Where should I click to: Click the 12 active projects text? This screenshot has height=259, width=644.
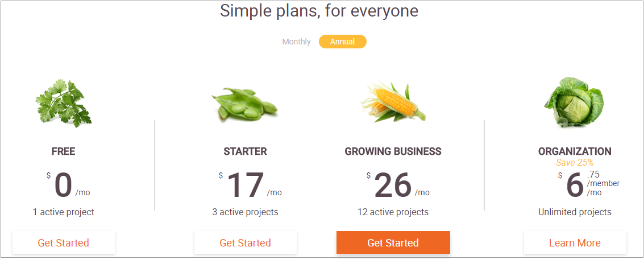[393, 212]
